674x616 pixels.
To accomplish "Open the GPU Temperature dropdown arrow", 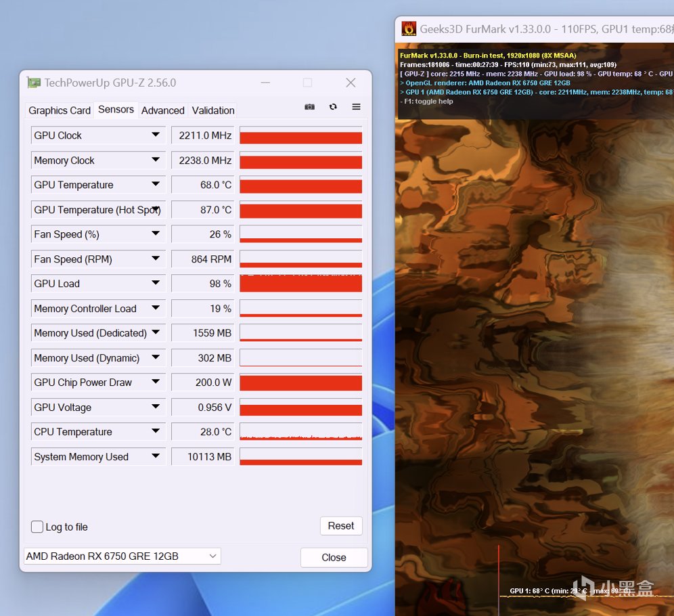I will [156, 184].
